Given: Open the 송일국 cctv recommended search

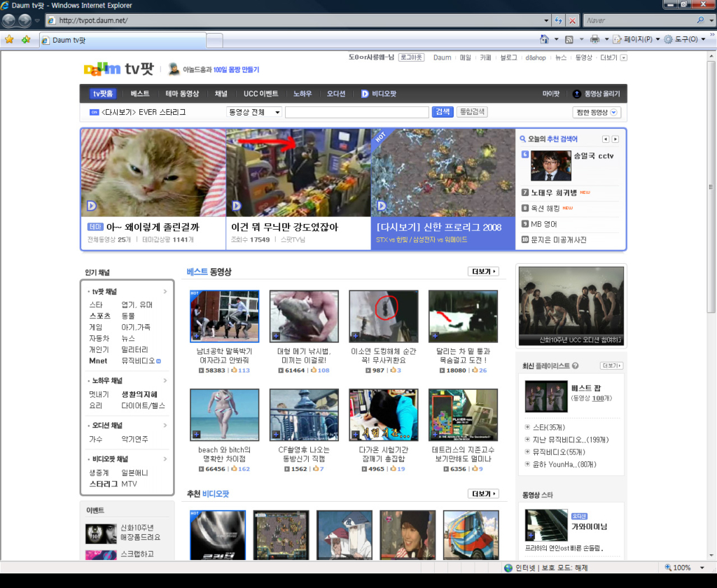Looking at the screenshot, I should (x=593, y=156).
